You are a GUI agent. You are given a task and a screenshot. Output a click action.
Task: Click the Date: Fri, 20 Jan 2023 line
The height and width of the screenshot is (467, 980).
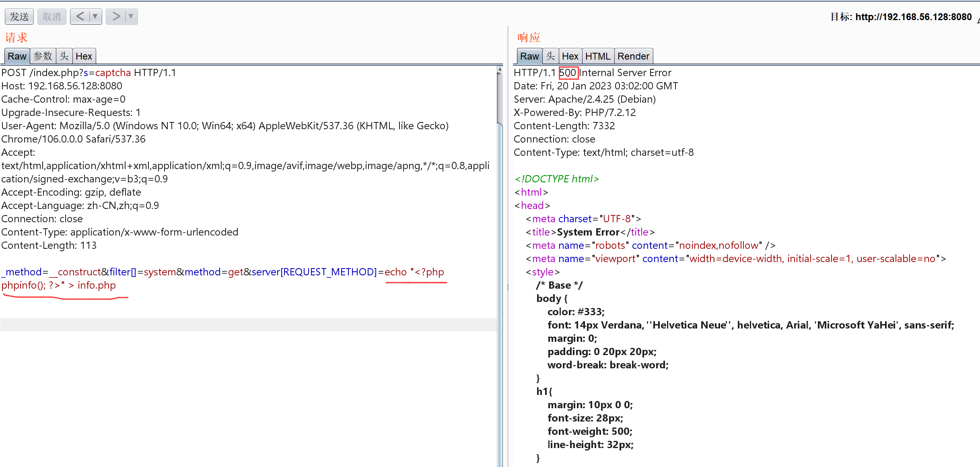click(x=596, y=86)
